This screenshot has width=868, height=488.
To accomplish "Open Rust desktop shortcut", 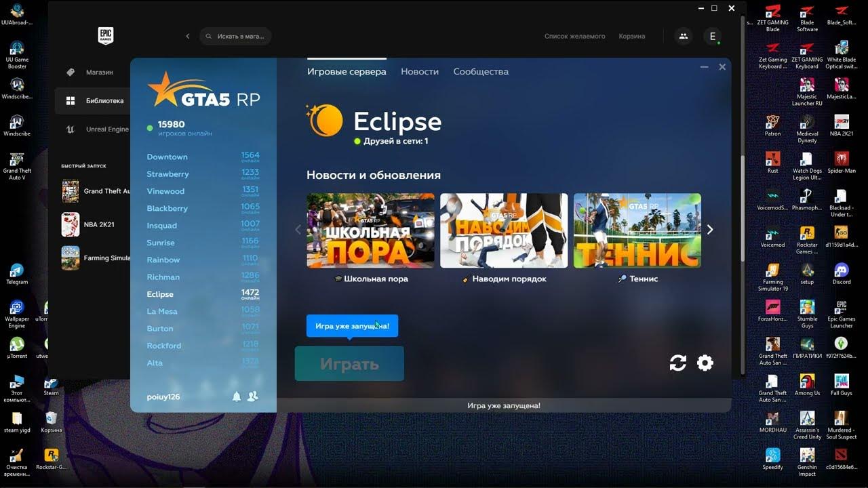I will (772, 163).
